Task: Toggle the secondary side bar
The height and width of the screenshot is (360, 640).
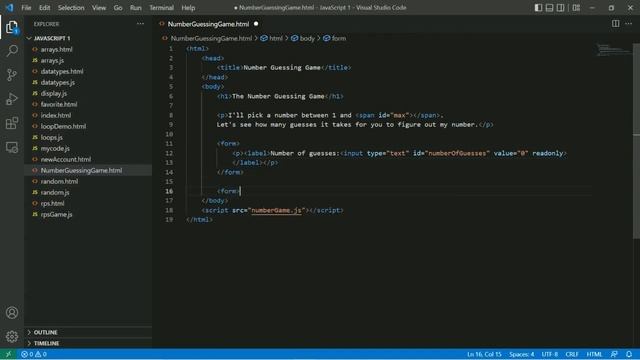Action: (x=560, y=8)
